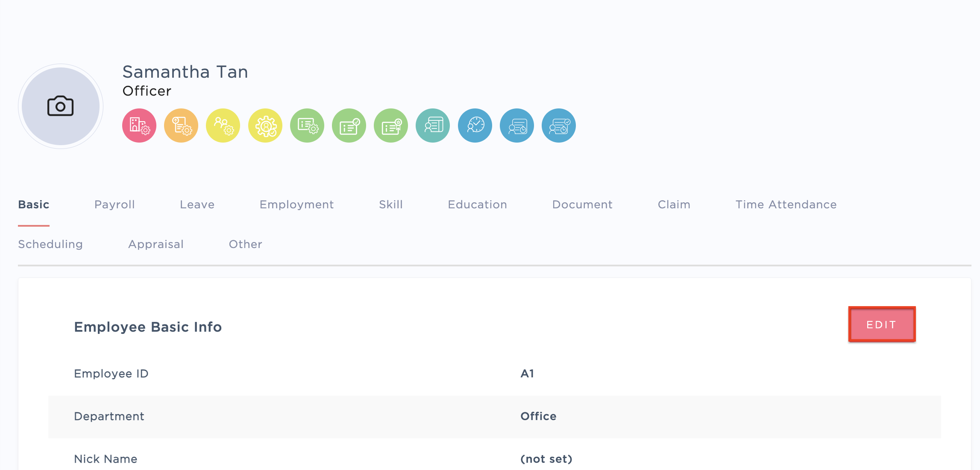Switch to the Leave tab

197,204
